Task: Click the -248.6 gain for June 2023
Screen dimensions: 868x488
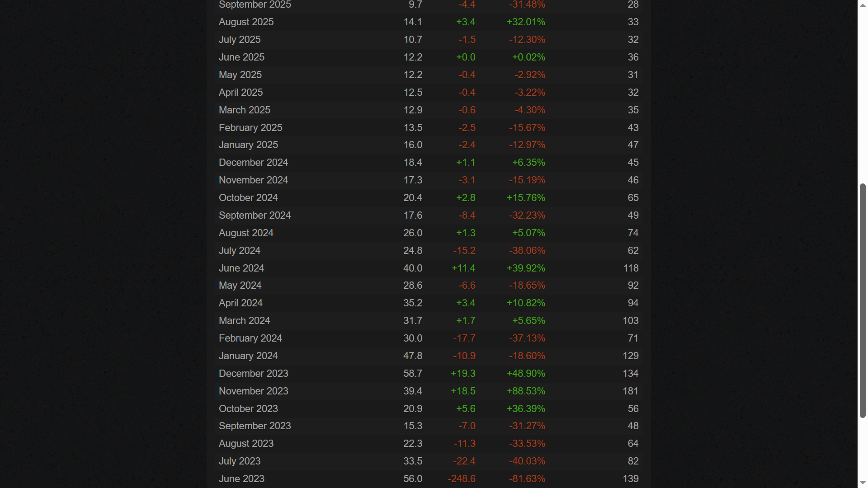Action: [461, 479]
